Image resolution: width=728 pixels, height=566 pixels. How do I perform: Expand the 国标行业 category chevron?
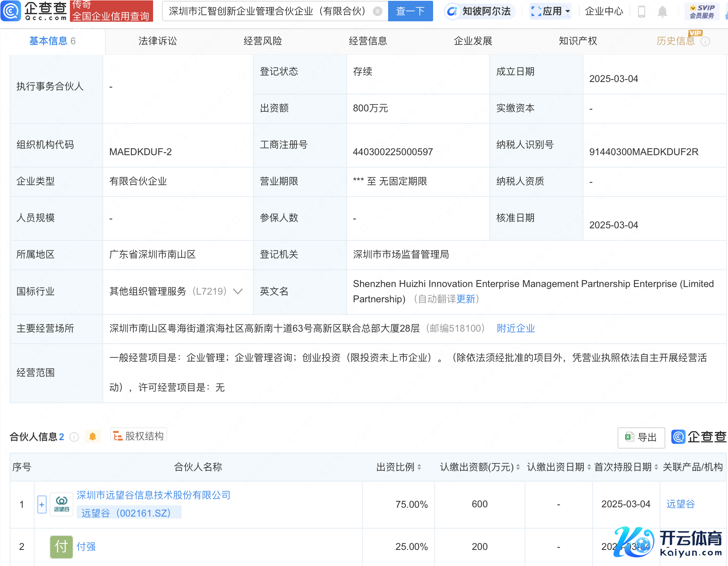[238, 291]
